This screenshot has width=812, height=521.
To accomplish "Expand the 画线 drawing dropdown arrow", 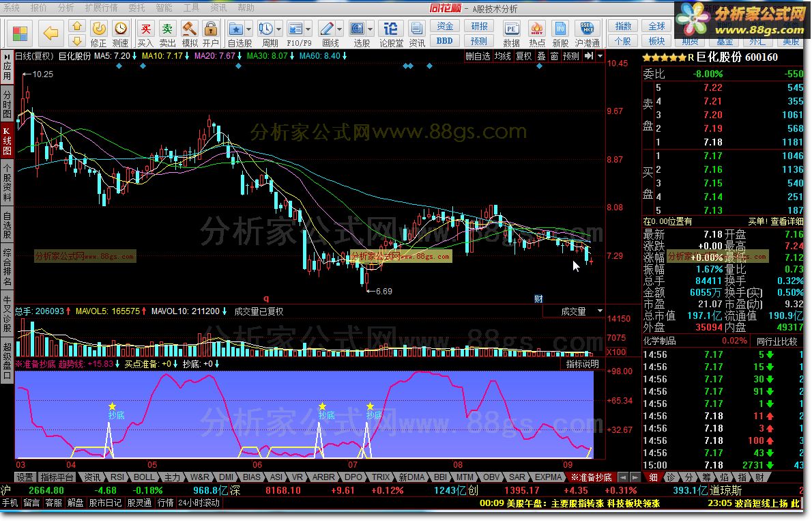I will [x=340, y=29].
